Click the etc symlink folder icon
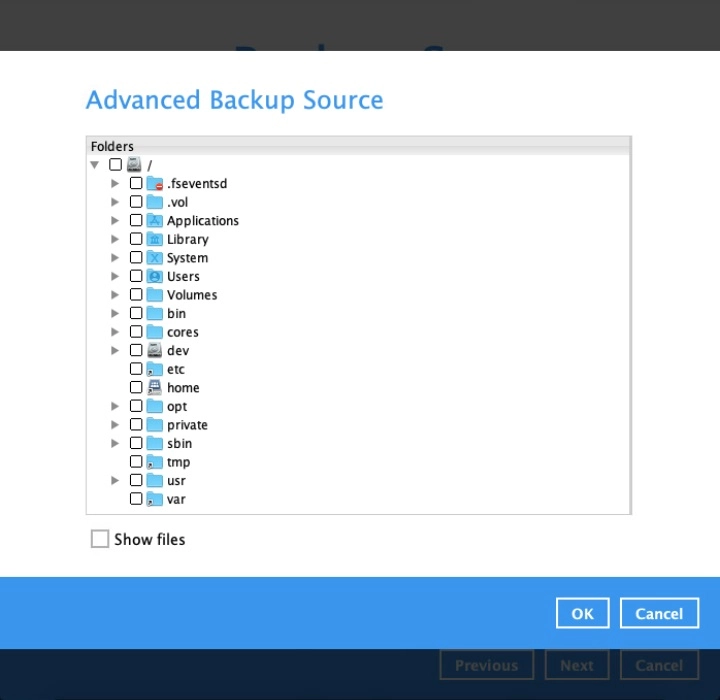 click(x=155, y=369)
